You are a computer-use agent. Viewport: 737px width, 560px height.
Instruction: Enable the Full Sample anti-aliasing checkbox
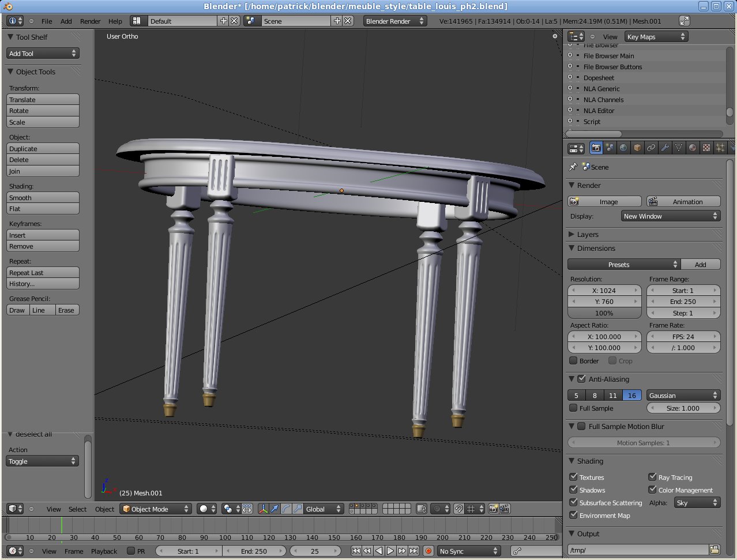(572, 408)
